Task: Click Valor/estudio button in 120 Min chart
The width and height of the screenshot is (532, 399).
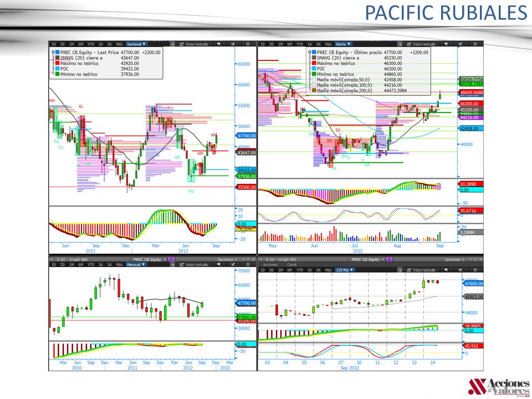Action: coord(421,270)
